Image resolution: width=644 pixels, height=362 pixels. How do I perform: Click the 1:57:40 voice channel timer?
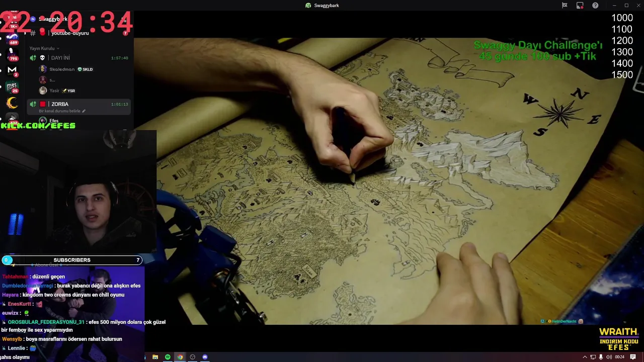pyautogui.click(x=119, y=58)
